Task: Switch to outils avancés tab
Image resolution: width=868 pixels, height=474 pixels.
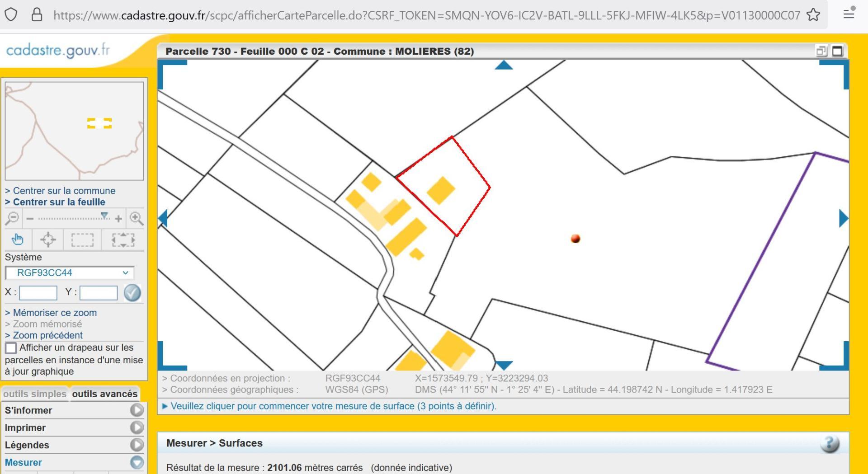Action: (x=104, y=394)
